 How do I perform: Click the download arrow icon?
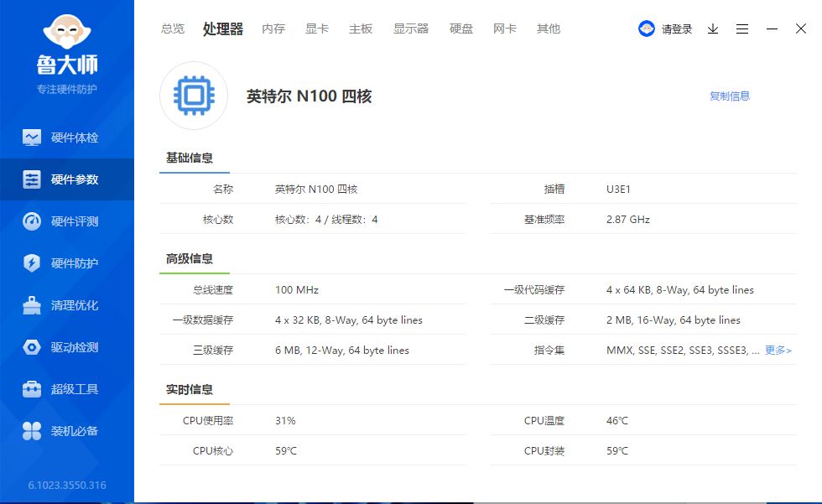click(713, 29)
